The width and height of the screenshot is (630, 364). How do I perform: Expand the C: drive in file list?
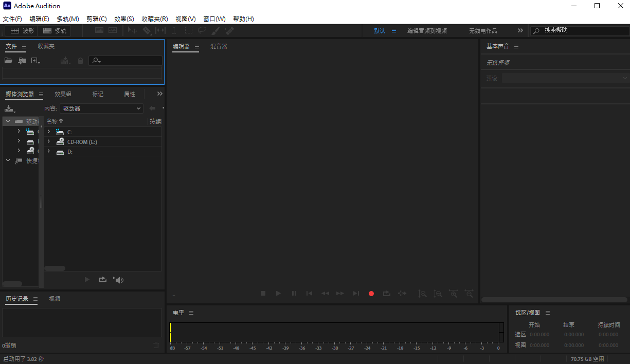(x=49, y=132)
